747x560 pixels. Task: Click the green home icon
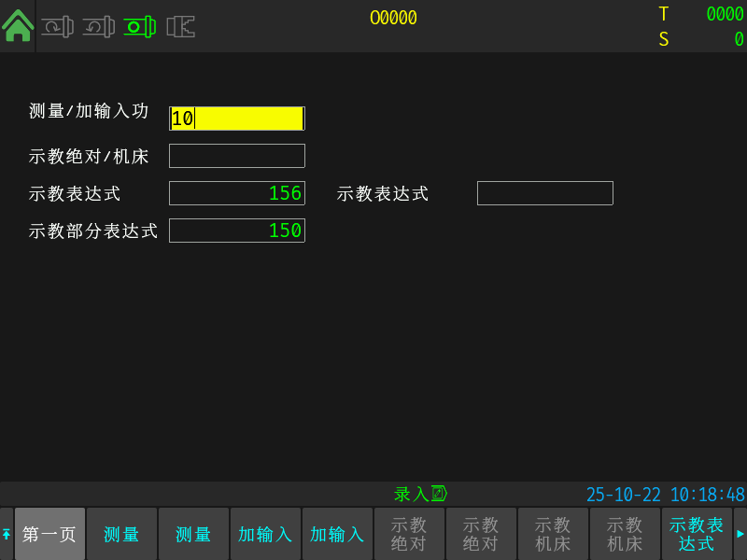click(x=18, y=25)
